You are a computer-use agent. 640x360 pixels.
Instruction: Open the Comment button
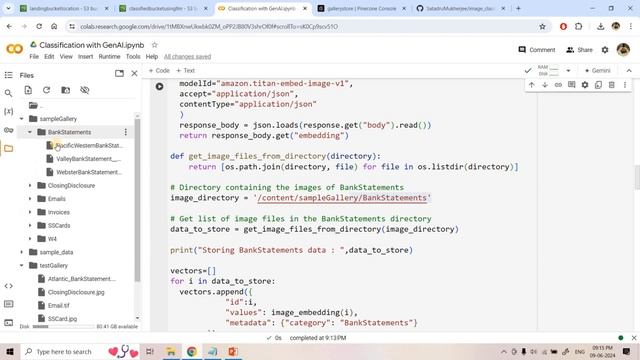537,50
